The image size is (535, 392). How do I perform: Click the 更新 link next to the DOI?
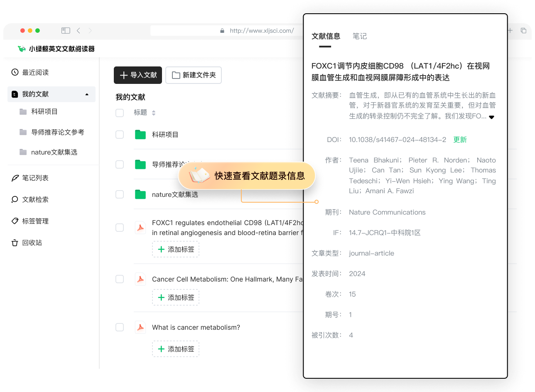[460, 140]
